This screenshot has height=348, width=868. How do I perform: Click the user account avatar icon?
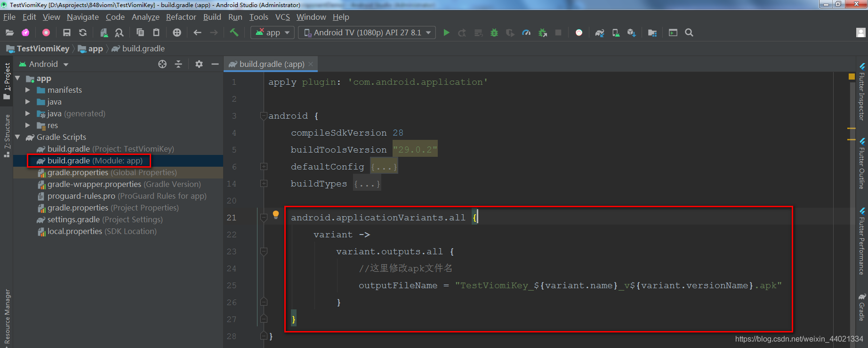tap(861, 32)
